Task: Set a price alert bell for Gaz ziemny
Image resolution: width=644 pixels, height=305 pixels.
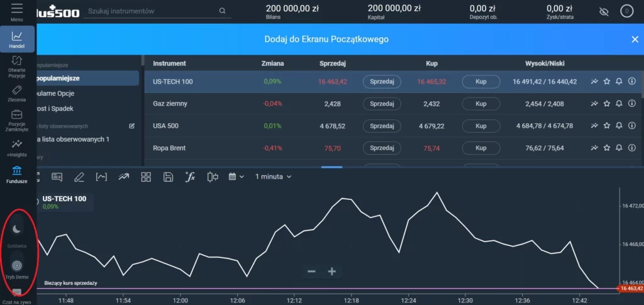Action: (x=619, y=104)
